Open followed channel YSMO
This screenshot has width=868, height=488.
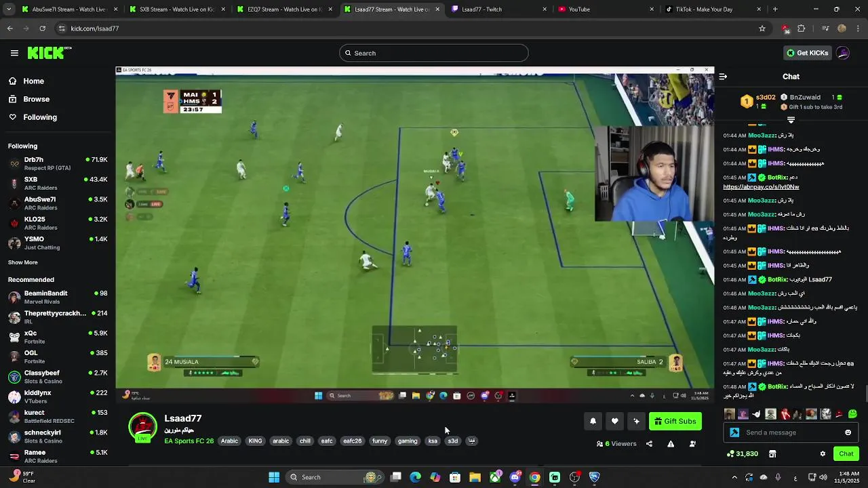(x=58, y=243)
